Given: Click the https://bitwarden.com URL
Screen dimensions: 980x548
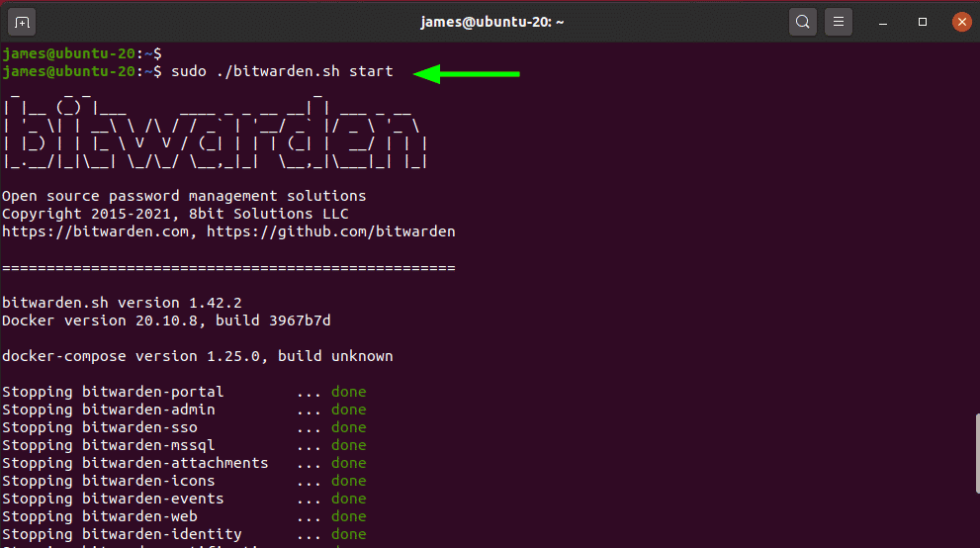Looking at the screenshot, I should click(96, 231).
